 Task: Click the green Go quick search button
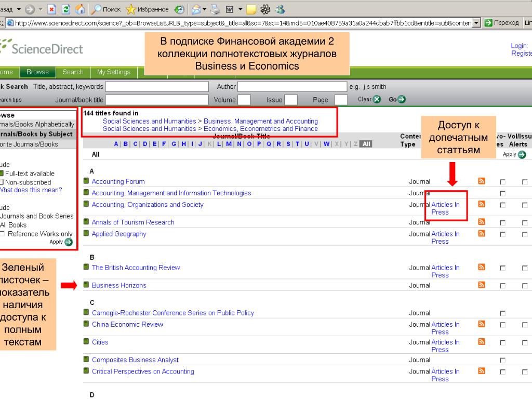397,99
